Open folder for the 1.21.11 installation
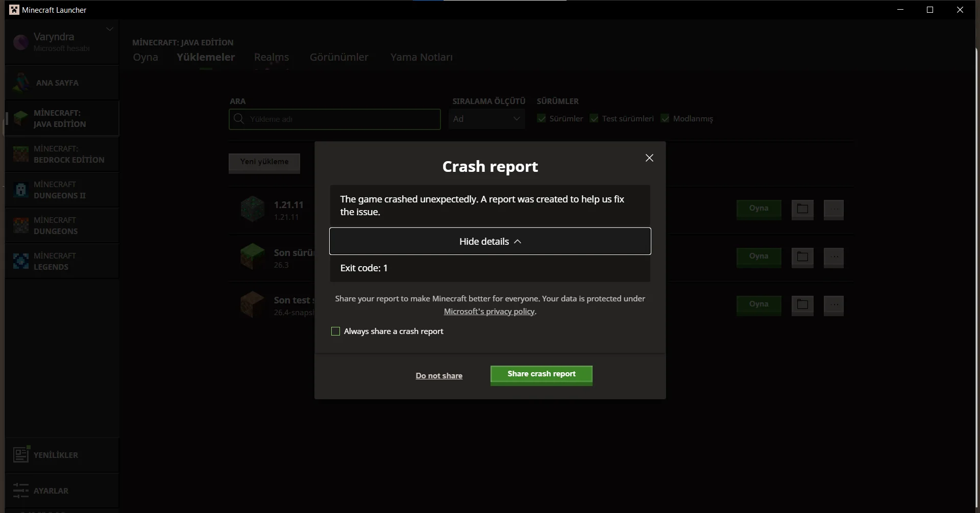The image size is (980, 513). click(802, 209)
